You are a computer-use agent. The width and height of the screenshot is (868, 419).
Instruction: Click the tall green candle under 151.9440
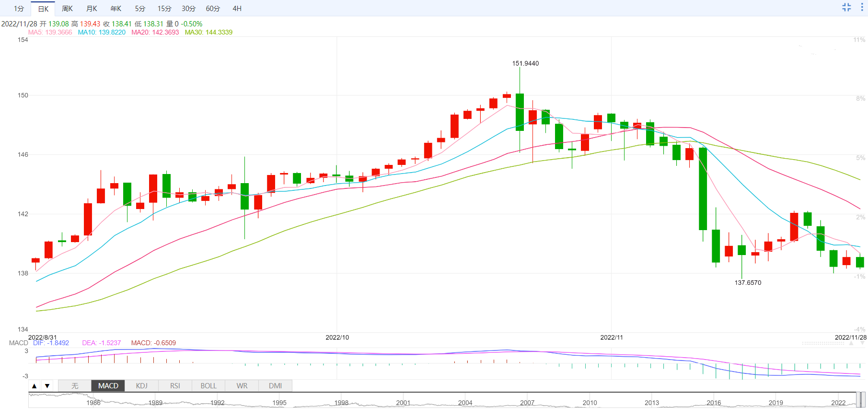point(520,112)
